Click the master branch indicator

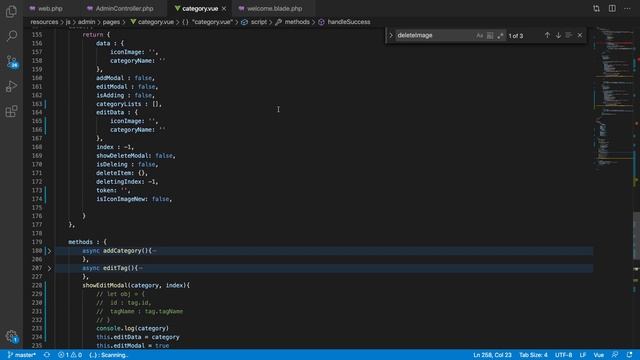coord(22,355)
